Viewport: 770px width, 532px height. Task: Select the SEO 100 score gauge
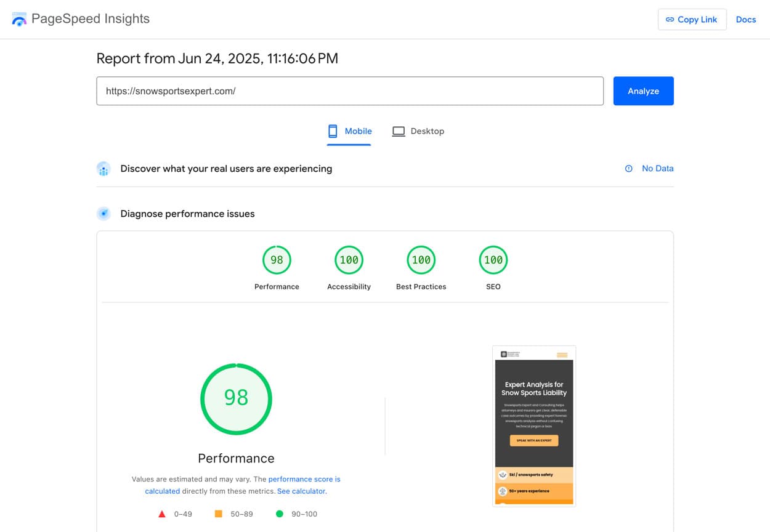(493, 260)
